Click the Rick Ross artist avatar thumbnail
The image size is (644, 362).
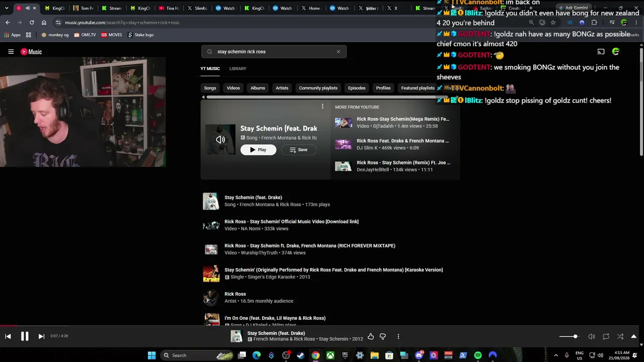point(211,298)
